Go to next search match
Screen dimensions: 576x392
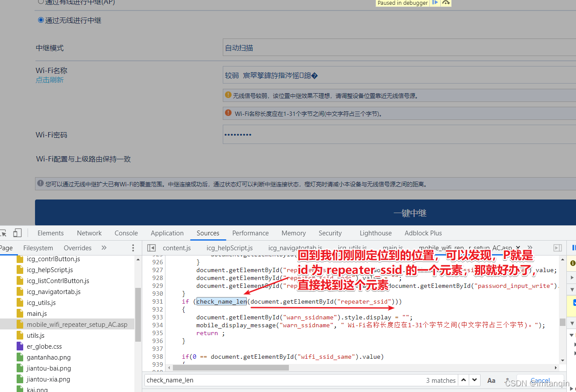475,380
